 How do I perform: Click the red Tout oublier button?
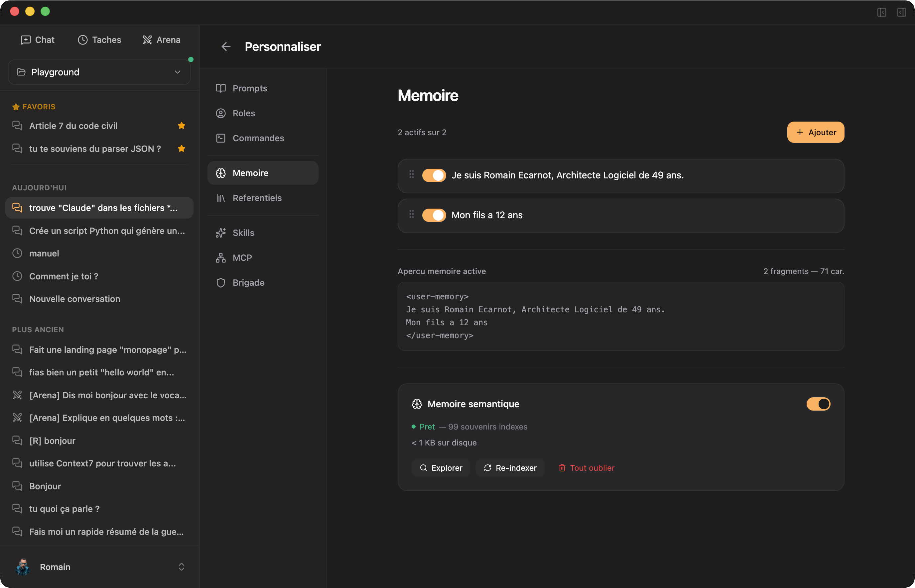[587, 468]
